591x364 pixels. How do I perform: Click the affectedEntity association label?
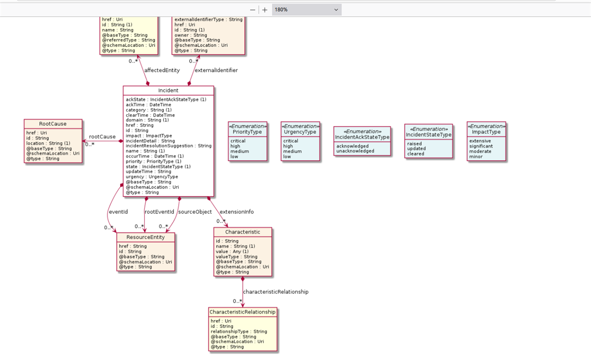pyautogui.click(x=162, y=70)
